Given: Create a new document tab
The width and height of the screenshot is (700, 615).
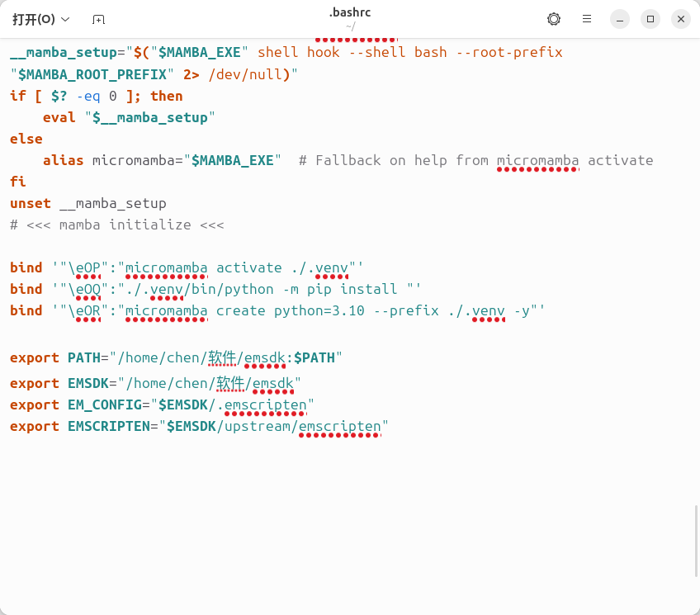Looking at the screenshot, I should click(x=98, y=19).
